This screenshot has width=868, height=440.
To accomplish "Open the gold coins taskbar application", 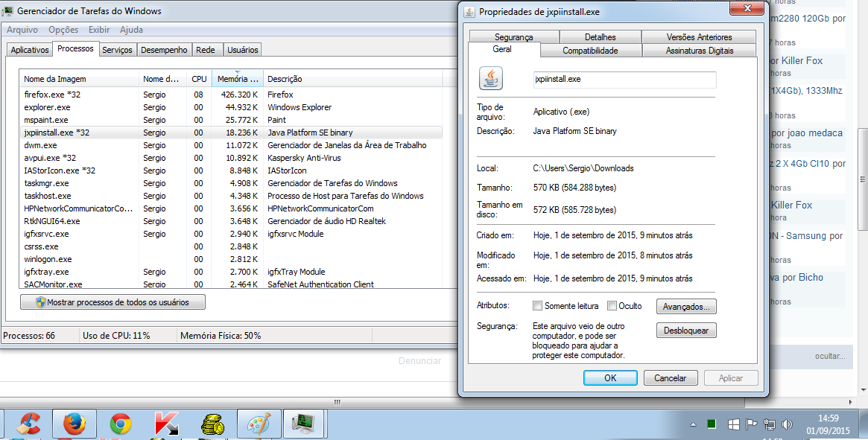I will (212, 424).
